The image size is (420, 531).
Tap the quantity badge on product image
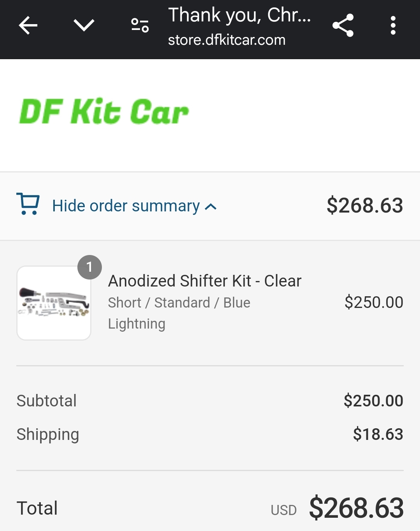89,267
